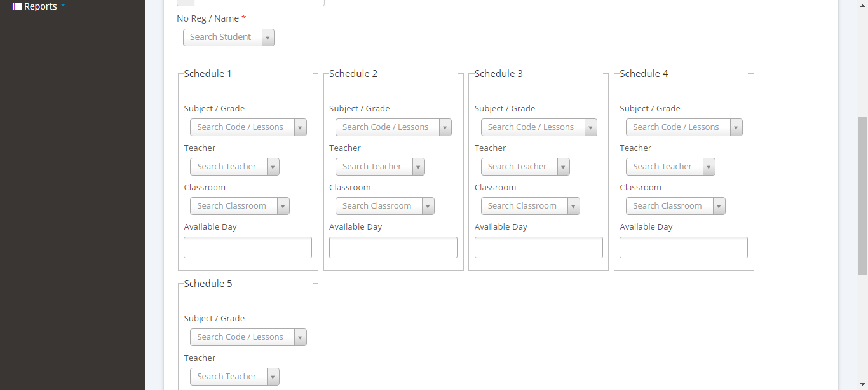Expand Schedule 3 Search Code / Lessons dropdown
Image resolution: width=868 pixels, height=390 pixels.
click(538, 127)
